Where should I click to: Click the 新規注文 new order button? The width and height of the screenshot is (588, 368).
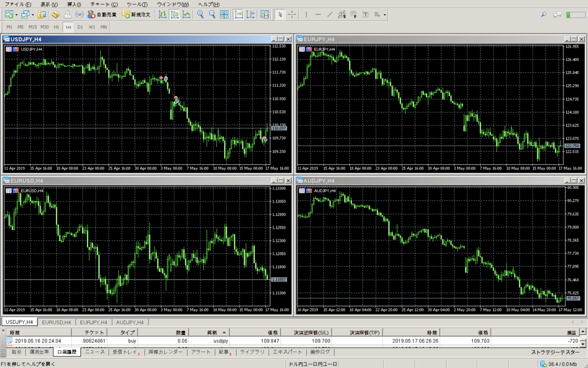136,14
